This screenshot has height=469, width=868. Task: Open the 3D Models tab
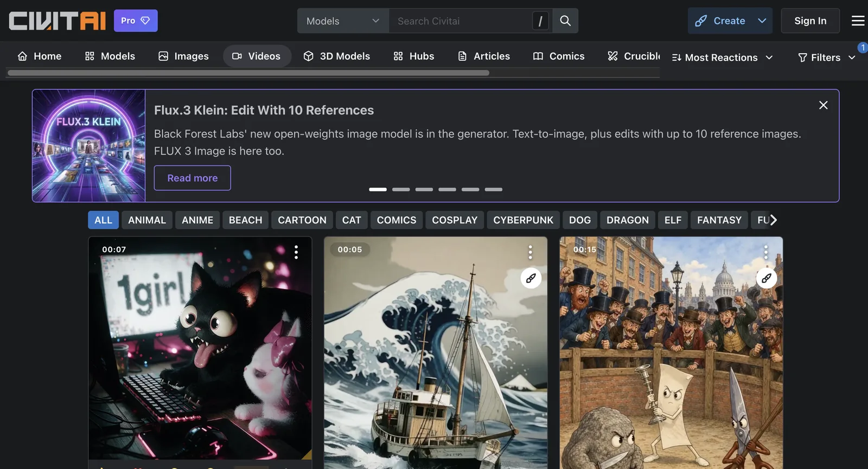click(x=337, y=56)
